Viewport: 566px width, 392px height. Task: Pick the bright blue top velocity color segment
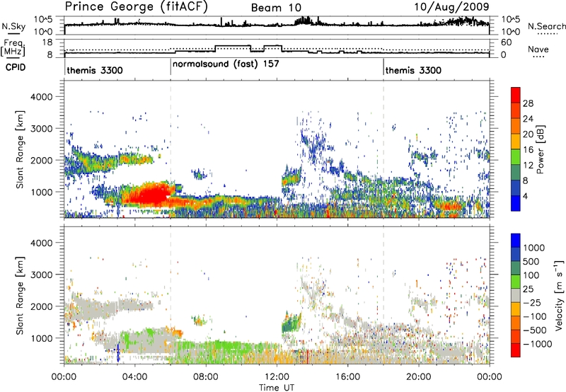click(516, 241)
